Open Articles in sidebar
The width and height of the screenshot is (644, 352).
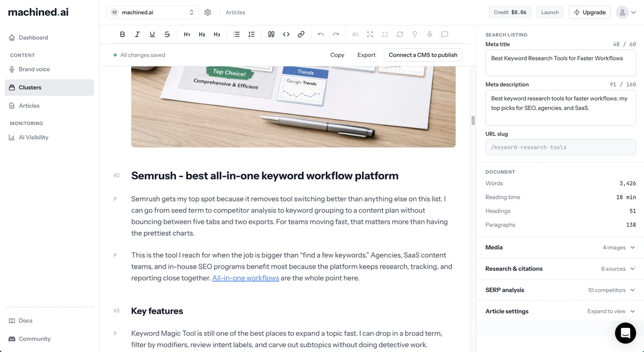[x=49, y=106]
